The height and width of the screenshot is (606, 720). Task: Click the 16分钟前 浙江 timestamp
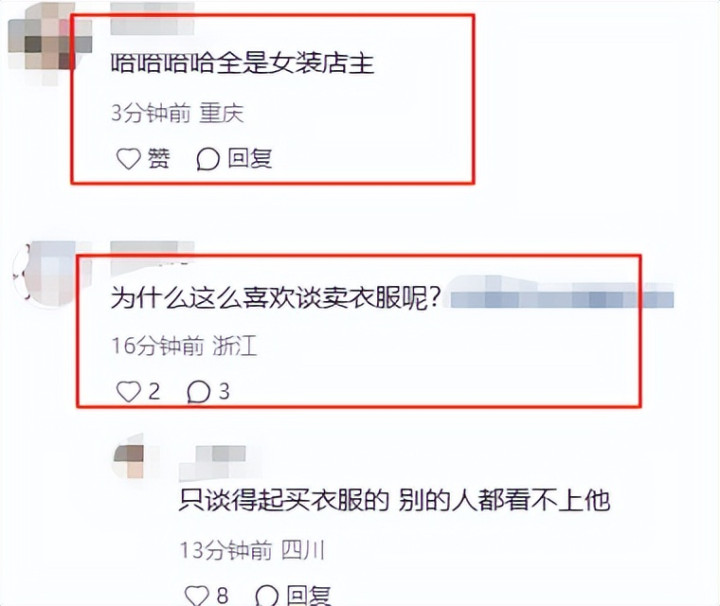click(x=184, y=345)
